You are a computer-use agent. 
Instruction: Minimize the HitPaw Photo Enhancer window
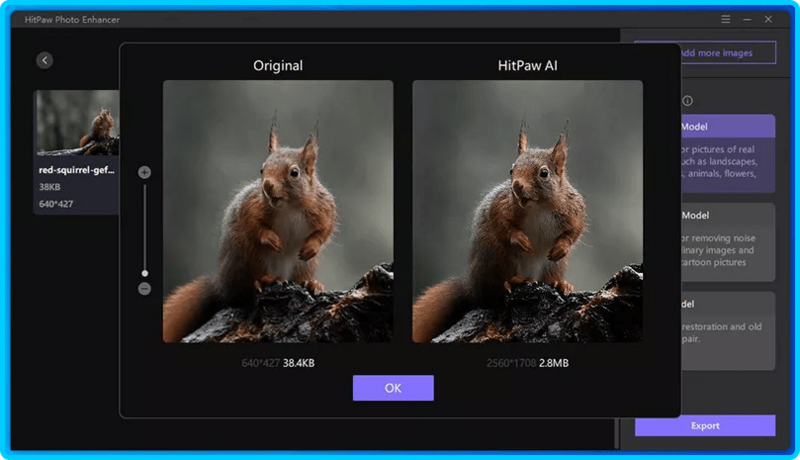click(747, 19)
